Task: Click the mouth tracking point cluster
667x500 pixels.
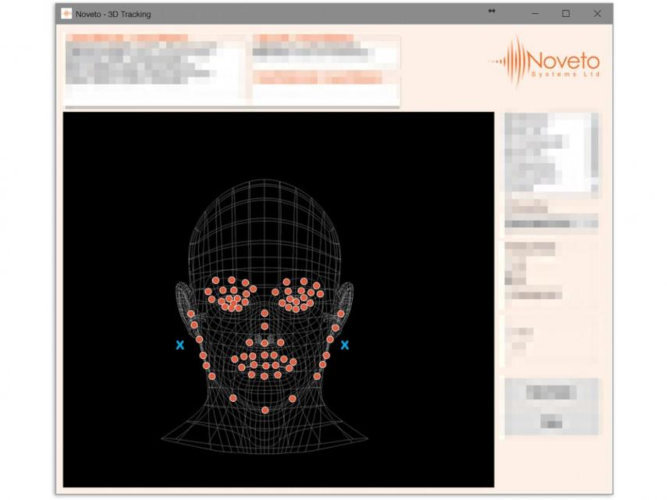Action: (263, 364)
